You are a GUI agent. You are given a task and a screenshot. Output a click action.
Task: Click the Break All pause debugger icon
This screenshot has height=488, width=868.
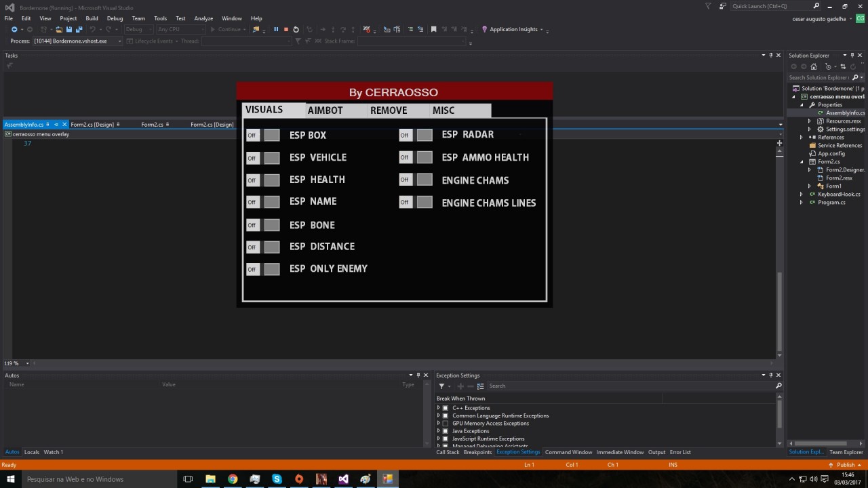[276, 29]
